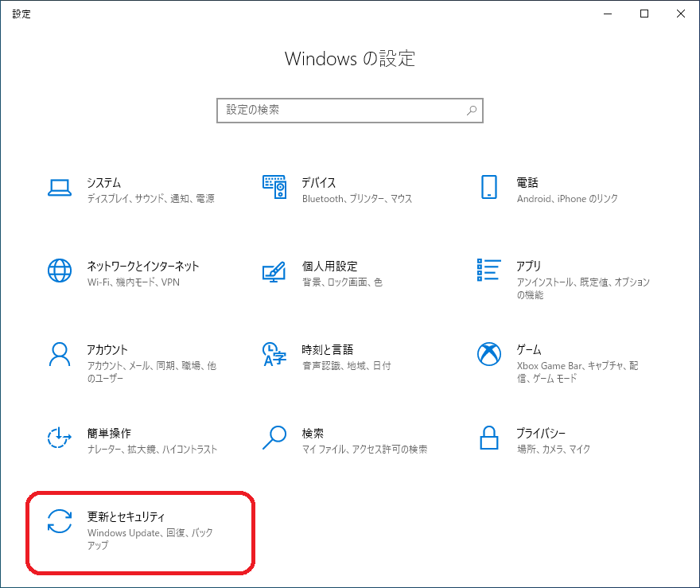
Task: Open アプリ settings title
Action: click(x=528, y=266)
